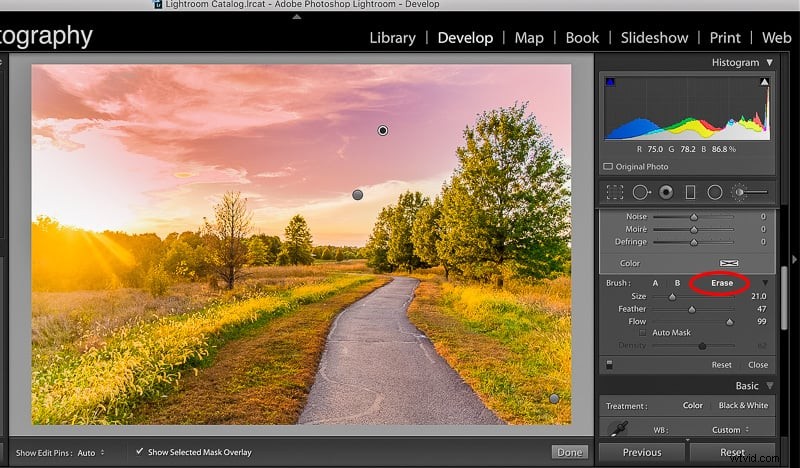The image size is (800, 468).
Task: Click the right panel vertical scrollbar
Action: (784, 297)
